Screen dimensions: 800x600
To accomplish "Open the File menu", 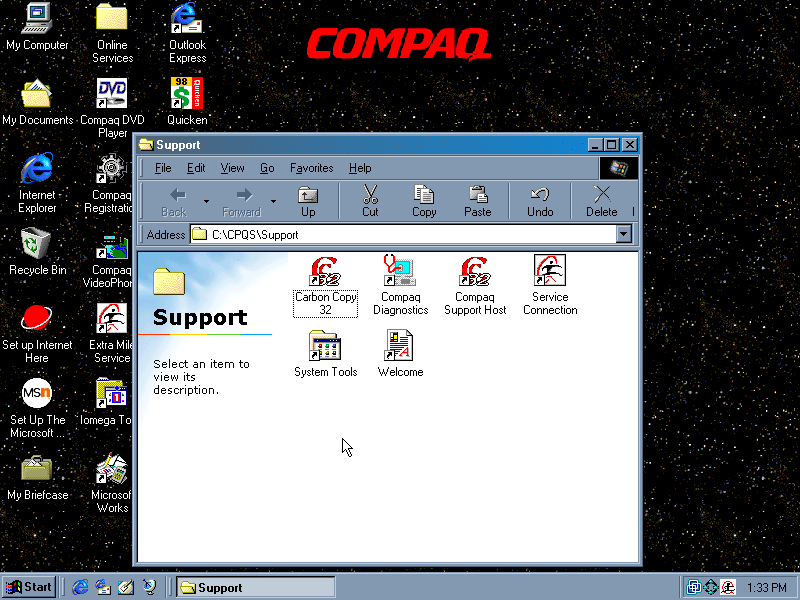I will click(x=163, y=168).
